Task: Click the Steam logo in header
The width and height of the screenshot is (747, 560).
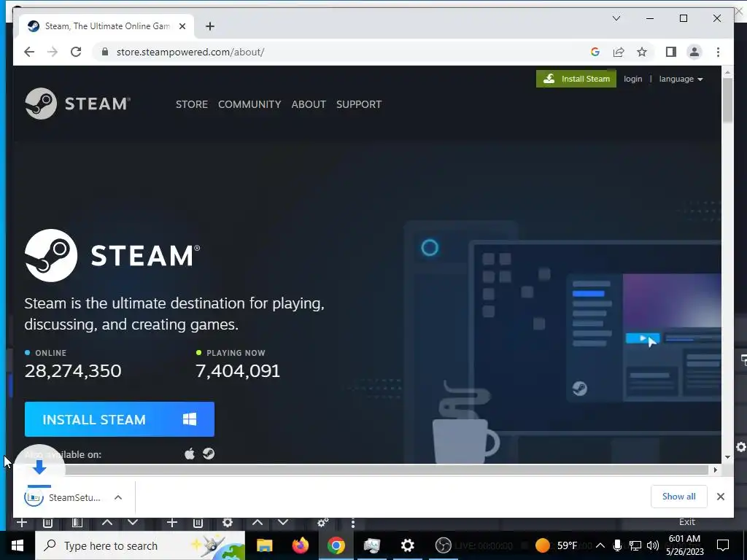Action: 77,104
